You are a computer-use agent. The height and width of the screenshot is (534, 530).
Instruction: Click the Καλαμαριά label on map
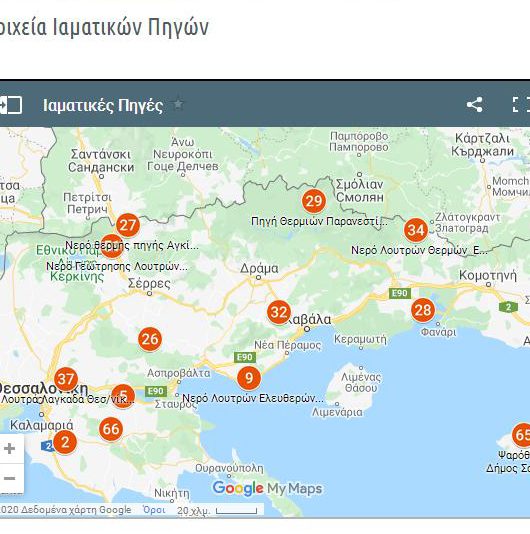click(42, 425)
